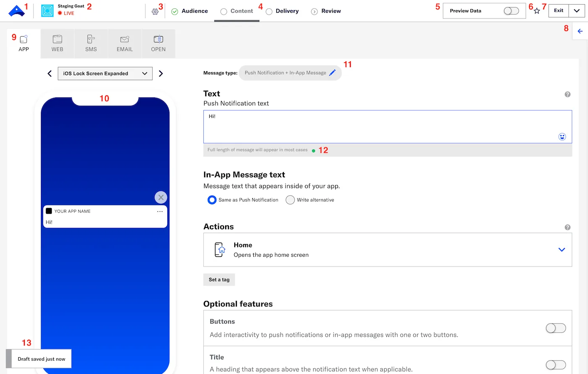Click inside the Push Notification text field
Image resolution: width=588 pixels, height=374 pixels.
coord(378,126)
